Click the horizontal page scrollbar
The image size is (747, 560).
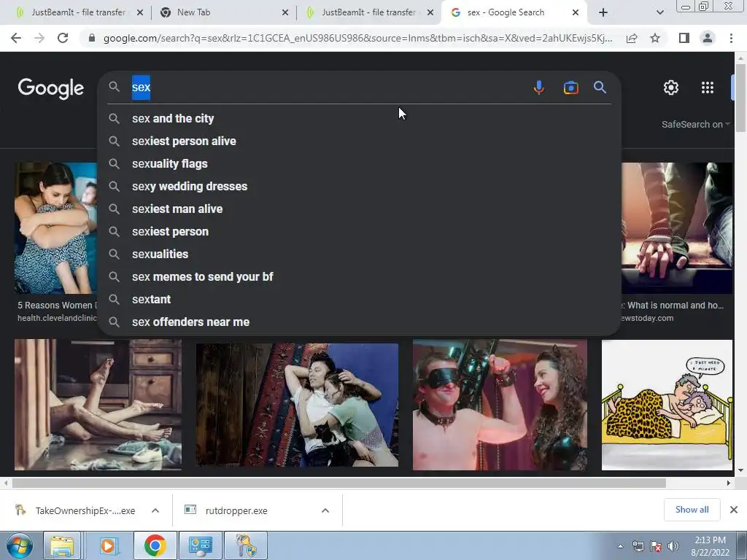click(338, 483)
